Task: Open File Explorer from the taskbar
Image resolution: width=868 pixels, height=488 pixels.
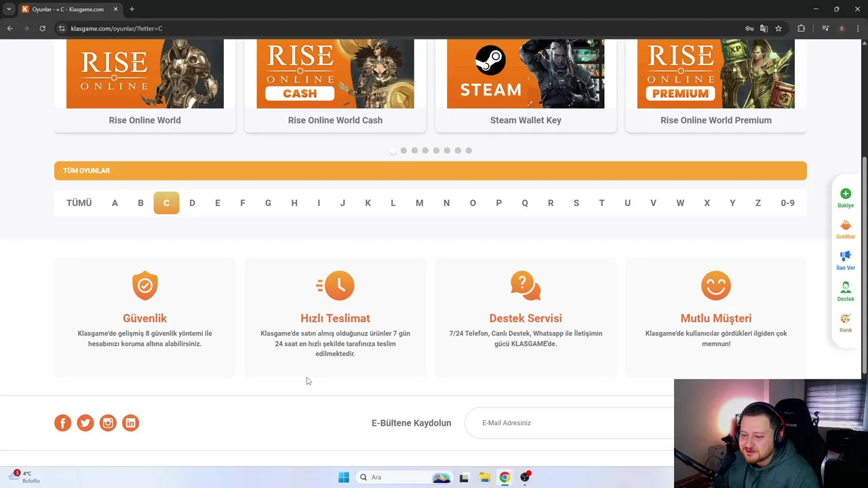Action: pyautogui.click(x=484, y=477)
